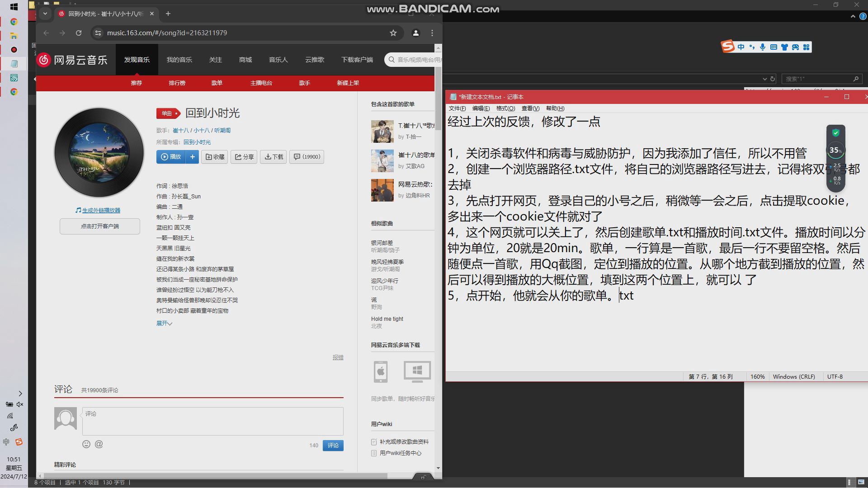Image resolution: width=868 pixels, height=488 pixels.
Task: Open the 编辑(E) menu in Notepad
Action: tap(481, 108)
